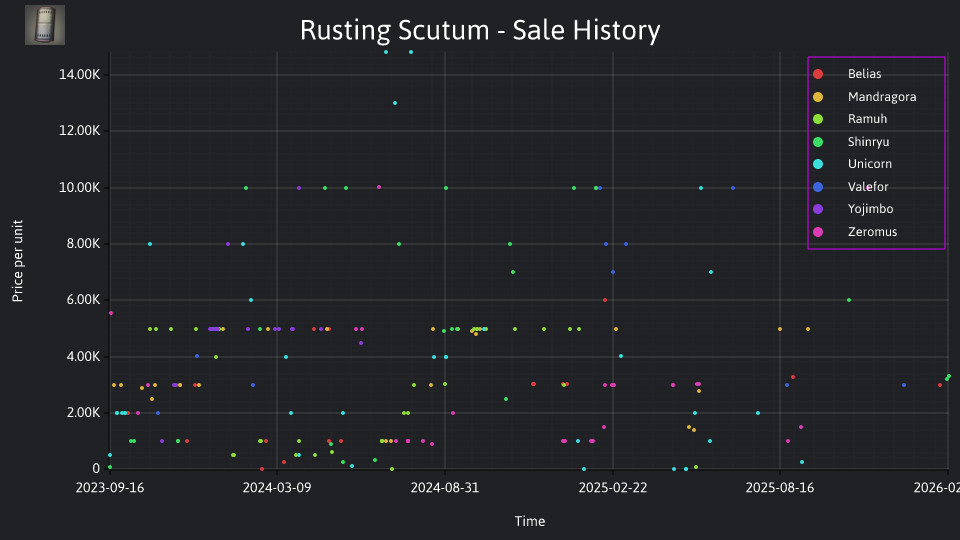The width and height of the screenshot is (960, 540).
Task: Click the Zeromus legend label
Action: 872,232
